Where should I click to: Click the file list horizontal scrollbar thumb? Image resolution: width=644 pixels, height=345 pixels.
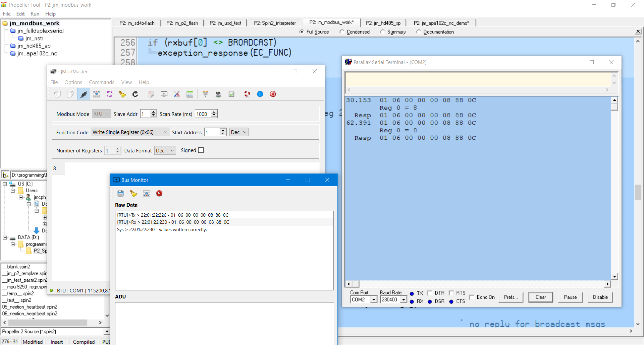(x=48, y=323)
